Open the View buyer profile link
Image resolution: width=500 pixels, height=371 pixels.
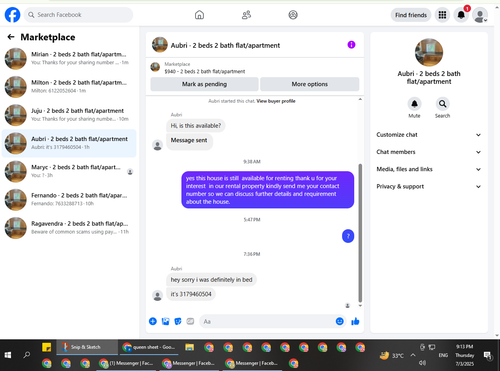[x=276, y=101]
